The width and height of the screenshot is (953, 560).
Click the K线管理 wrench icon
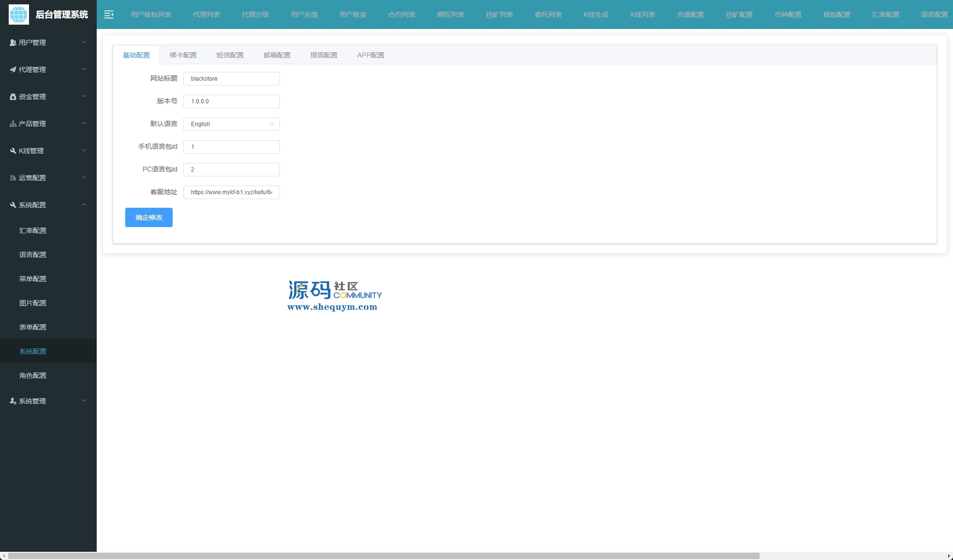pos(13,151)
